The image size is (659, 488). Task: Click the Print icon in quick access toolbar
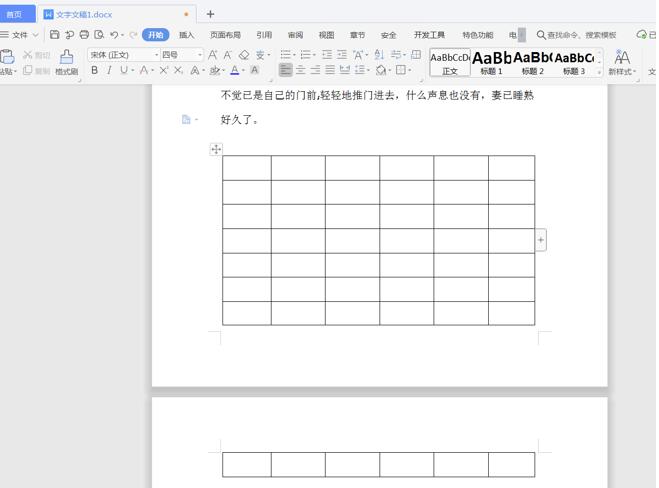[84, 34]
